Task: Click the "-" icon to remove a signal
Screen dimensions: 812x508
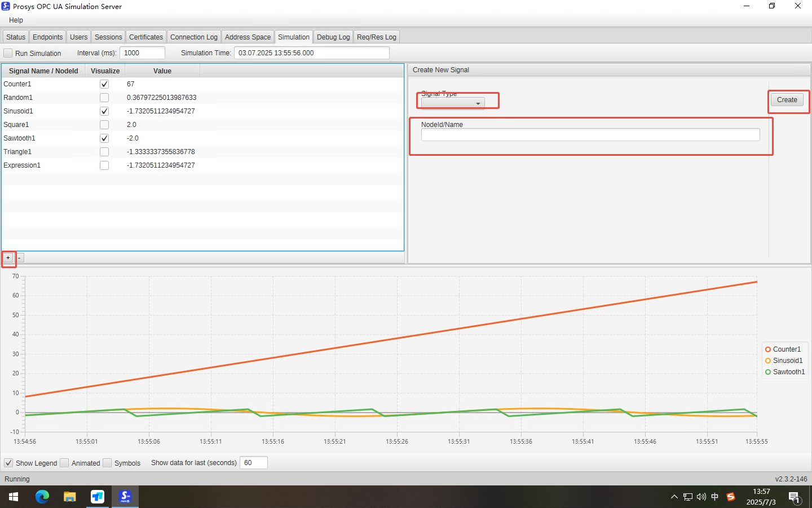Action: pos(19,258)
